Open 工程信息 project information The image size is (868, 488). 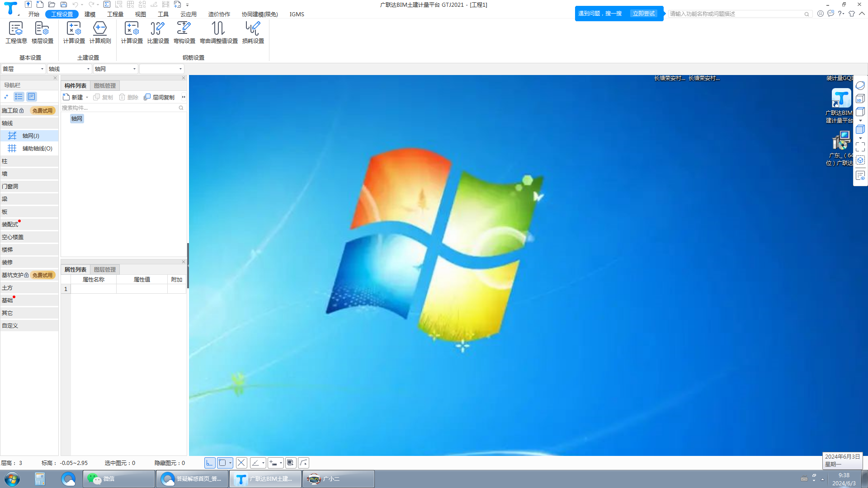(16, 33)
